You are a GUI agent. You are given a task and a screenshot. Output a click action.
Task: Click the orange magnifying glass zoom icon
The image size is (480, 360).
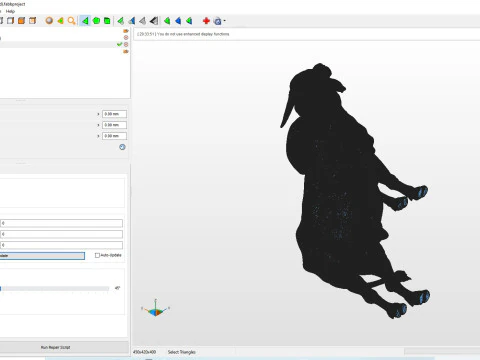(71, 21)
